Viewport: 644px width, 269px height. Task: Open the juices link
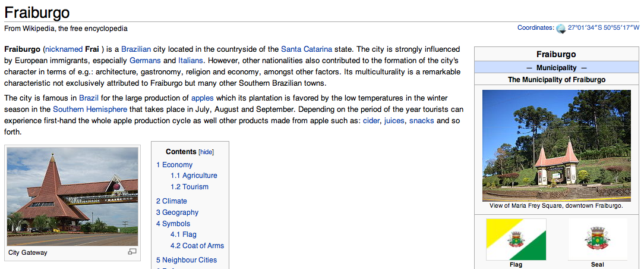point(394,121)
